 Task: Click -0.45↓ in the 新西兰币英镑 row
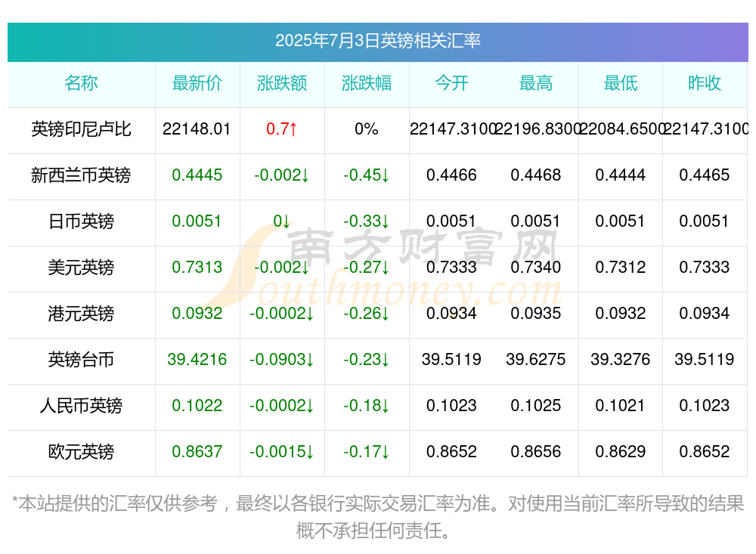tap(367, 175)
